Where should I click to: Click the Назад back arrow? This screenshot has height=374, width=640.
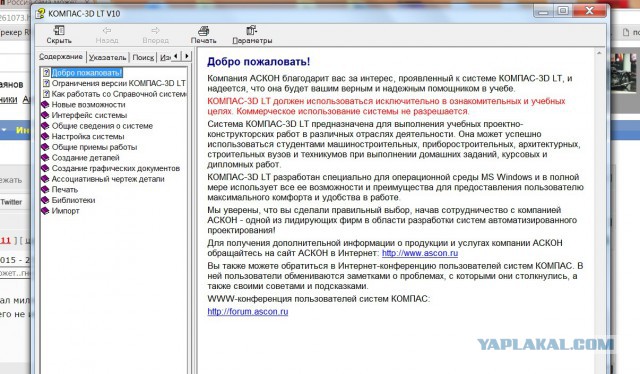click(107, 31)
